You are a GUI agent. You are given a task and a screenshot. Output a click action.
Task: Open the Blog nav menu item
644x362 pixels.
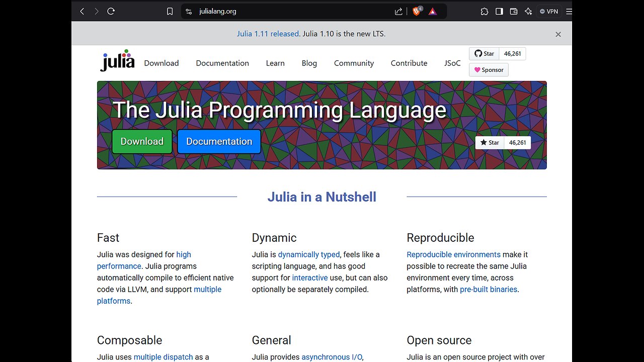coord(309,63)
